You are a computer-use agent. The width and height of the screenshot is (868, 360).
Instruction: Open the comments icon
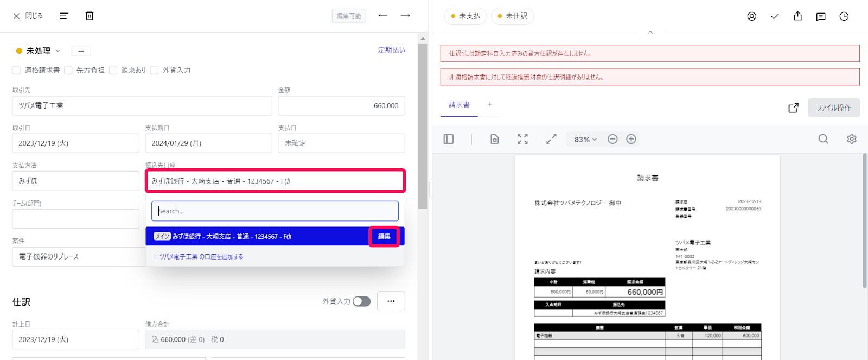click(821, 16)
